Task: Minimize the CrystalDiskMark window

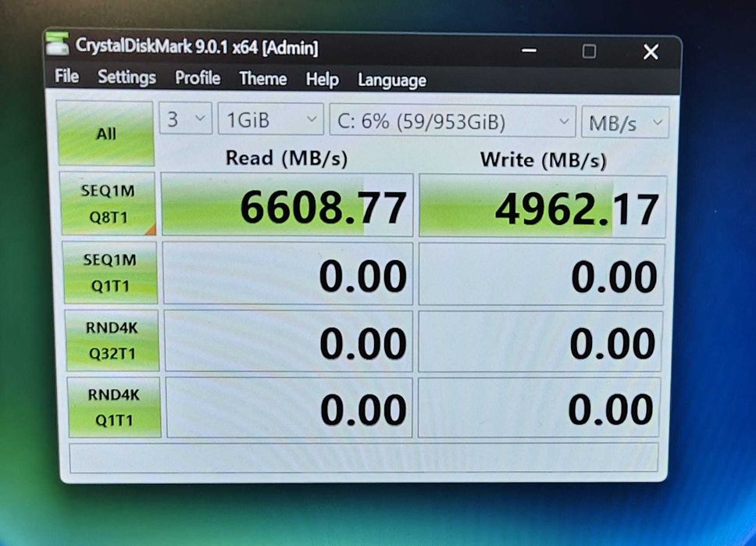Action: coord(529,50)
